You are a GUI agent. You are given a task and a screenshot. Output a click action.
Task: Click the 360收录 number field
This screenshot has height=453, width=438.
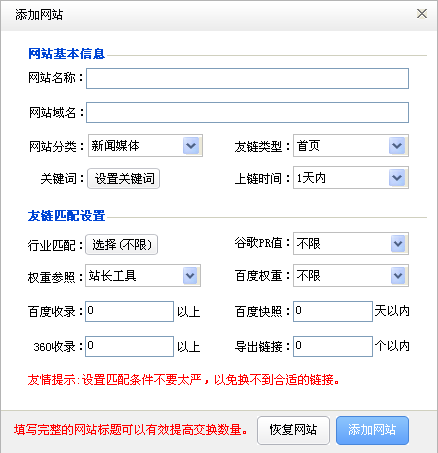point(129,346)
